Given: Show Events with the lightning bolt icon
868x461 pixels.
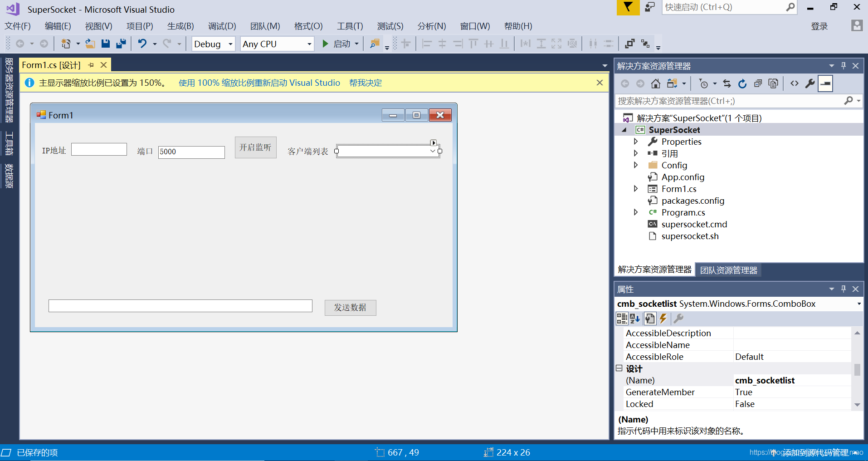Looking at the screenshot, I should (663, 319).
